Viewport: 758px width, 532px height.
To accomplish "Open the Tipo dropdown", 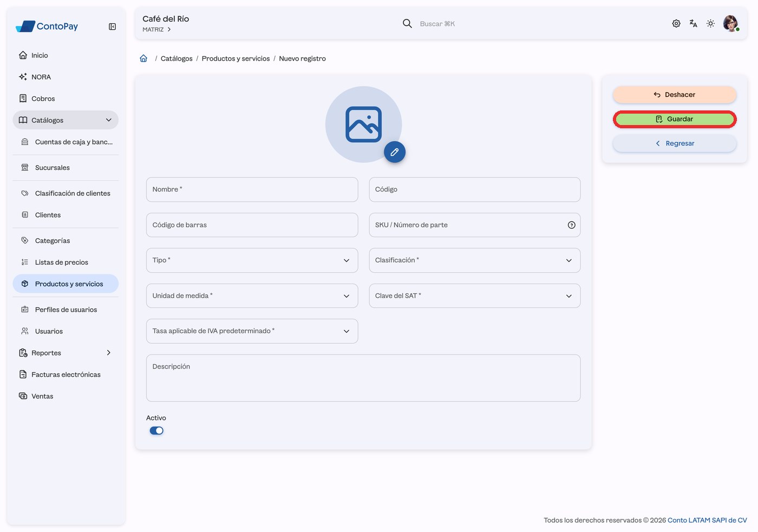I will pyautogui.click(x=252, y=260).
